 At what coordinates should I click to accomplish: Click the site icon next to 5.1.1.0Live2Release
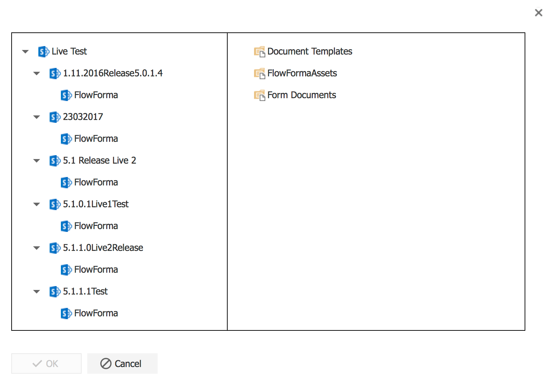55,248
